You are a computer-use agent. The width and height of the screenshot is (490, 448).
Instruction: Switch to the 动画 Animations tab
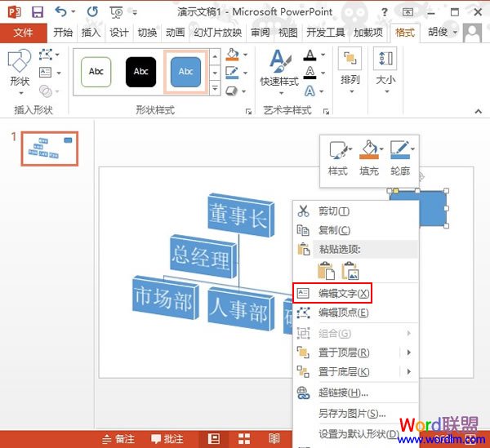pos(175,32)
